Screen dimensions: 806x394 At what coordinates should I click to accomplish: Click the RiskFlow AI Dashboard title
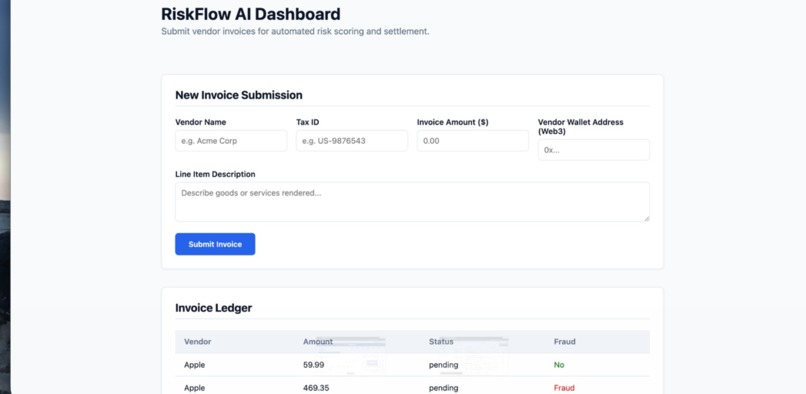tap(250, 14)
